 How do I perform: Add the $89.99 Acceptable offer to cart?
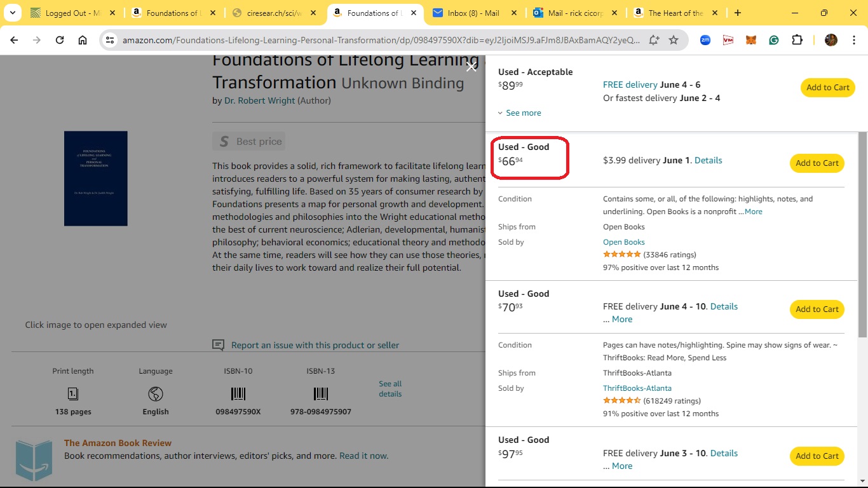click(828, 88)
